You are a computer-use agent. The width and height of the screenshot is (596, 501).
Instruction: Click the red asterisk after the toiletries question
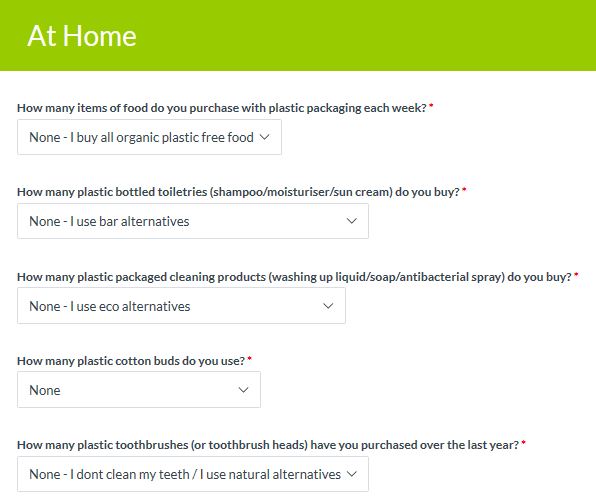[464, 190]
